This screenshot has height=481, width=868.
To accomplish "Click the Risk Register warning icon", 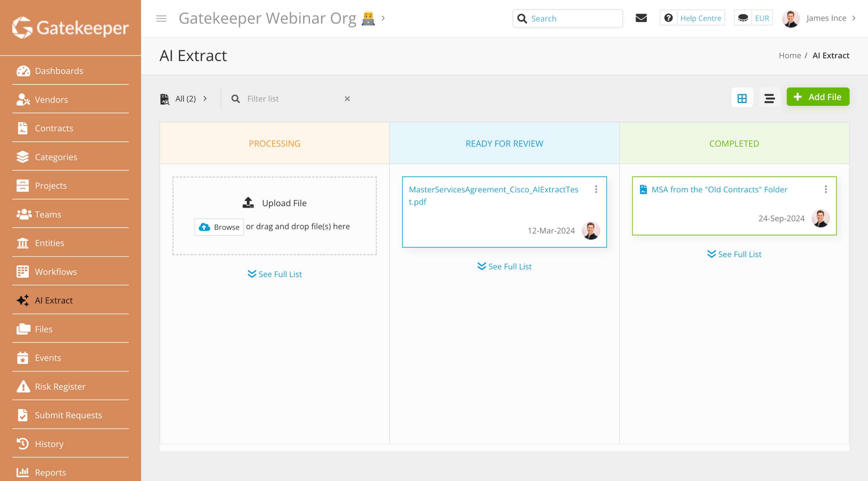I will tap(23, 386).
